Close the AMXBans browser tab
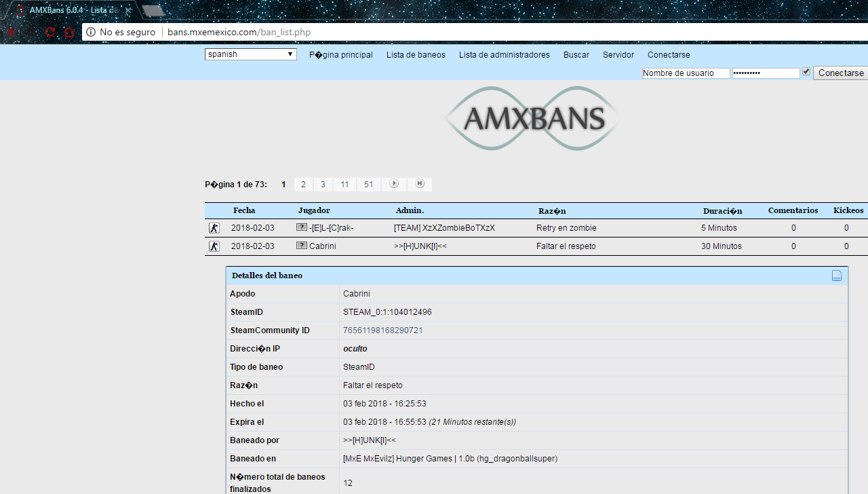The width and height of the screenshot is (868, 494). (128, 10)
